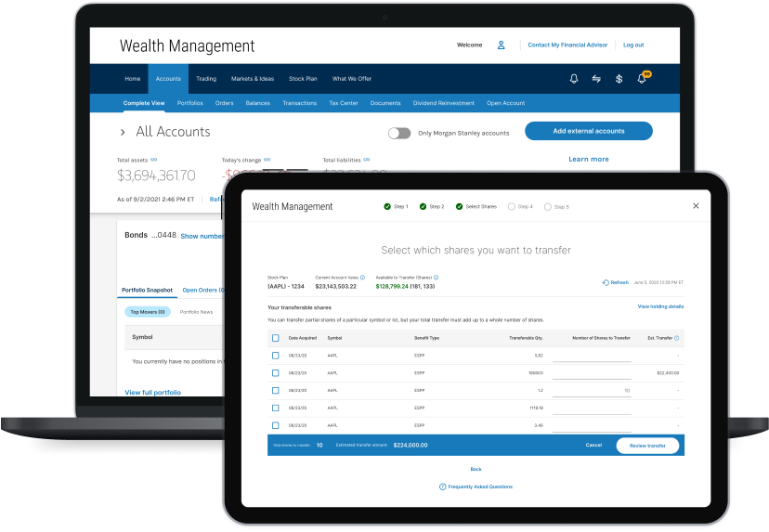Click the link icon beside Total liabilities
The width and height of the screenshot is (769, 532).
point(366,160)
